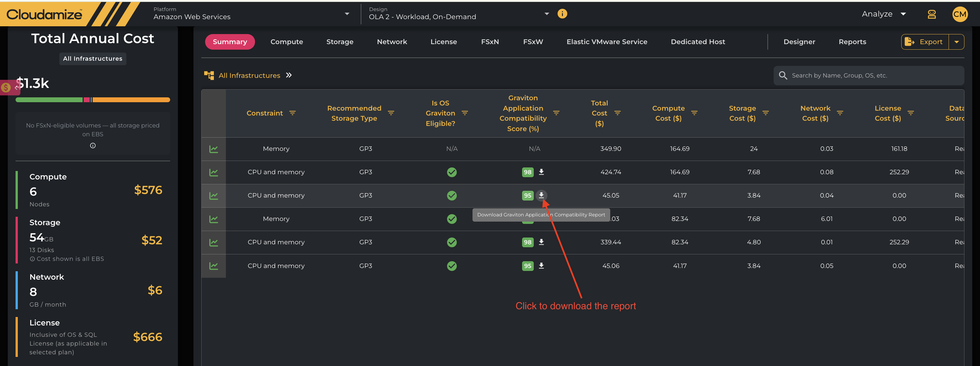This screenshot has width=980, height=366.
Task: Download Graviton report for 424.74 row
Action: (541, 172)
